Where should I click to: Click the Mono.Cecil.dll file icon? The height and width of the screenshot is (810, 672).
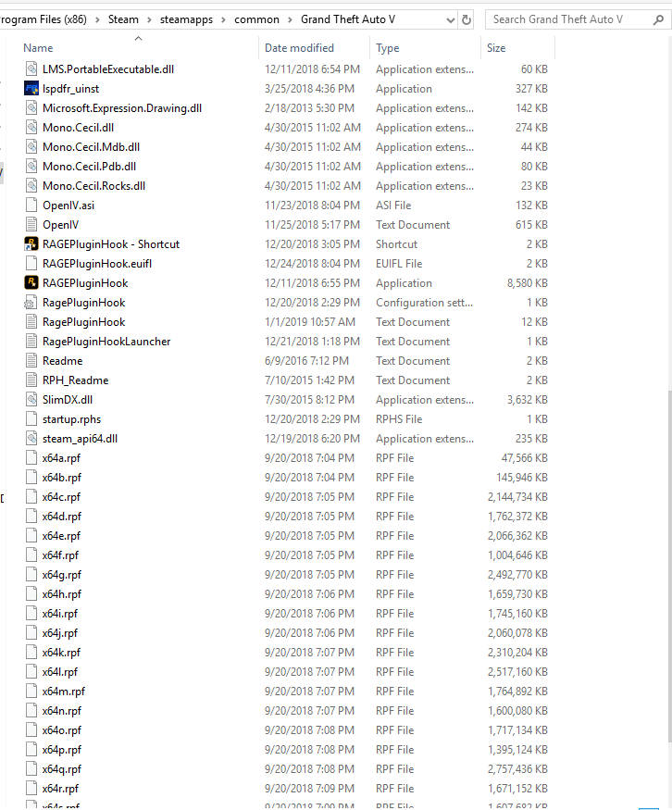31,128
